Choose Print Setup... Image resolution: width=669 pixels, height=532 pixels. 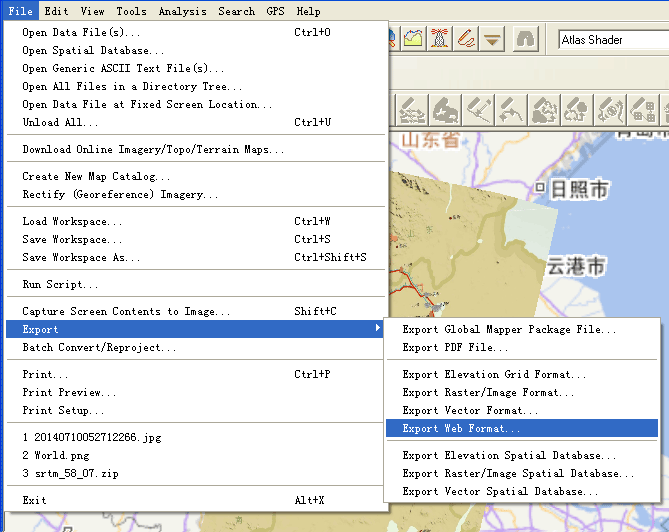[197, 410]
